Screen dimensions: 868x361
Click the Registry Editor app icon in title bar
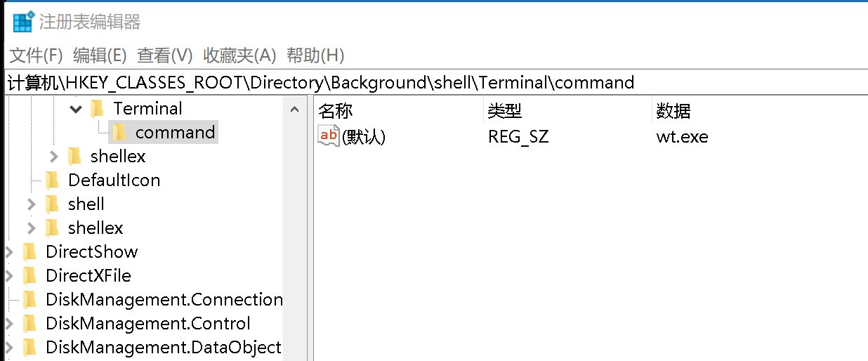click(23, 22)
